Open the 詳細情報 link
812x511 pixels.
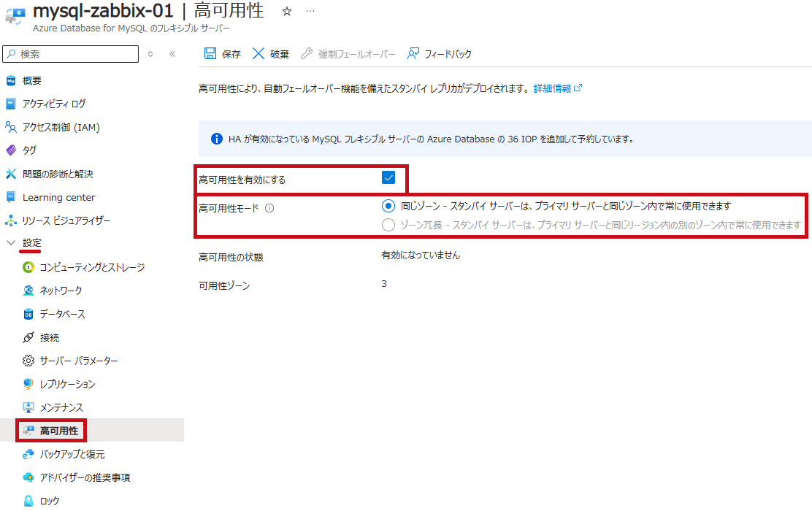[552, 88]
